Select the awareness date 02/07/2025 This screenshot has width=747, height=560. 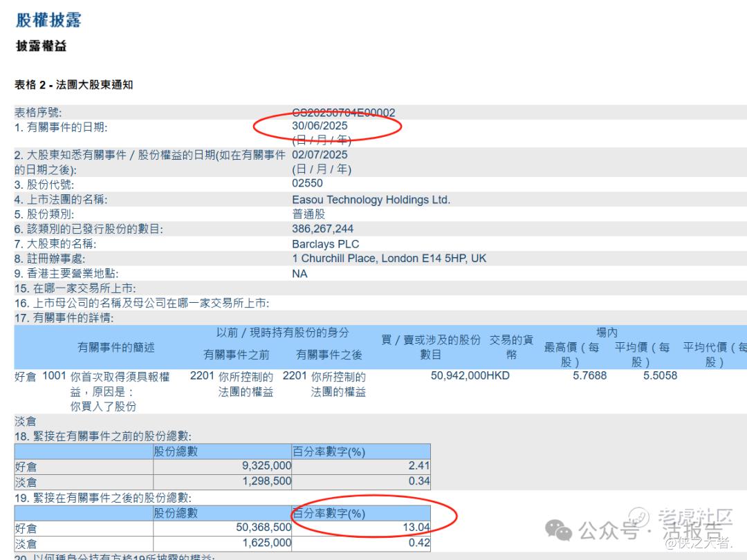point(320,155)
